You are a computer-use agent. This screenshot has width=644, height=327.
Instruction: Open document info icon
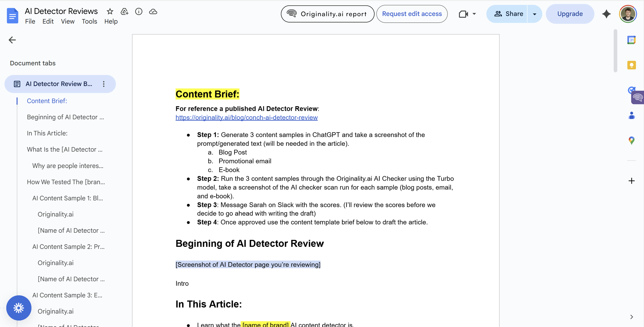(139, 12)
